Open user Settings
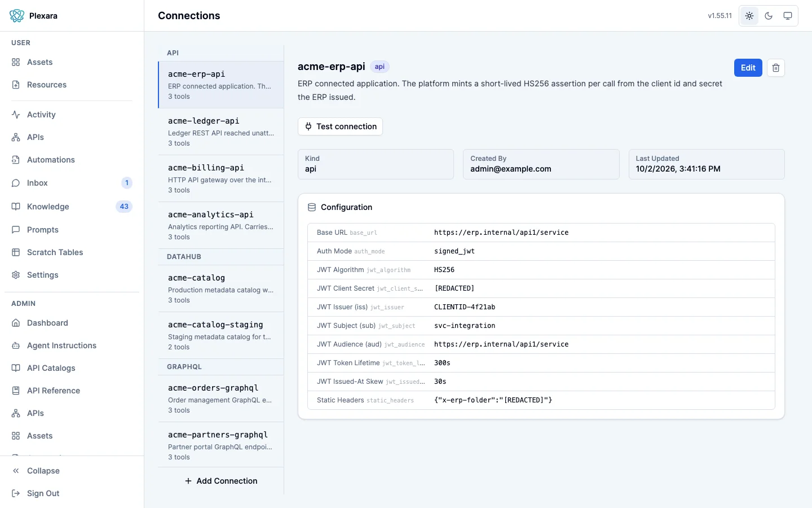 [72, 275]
